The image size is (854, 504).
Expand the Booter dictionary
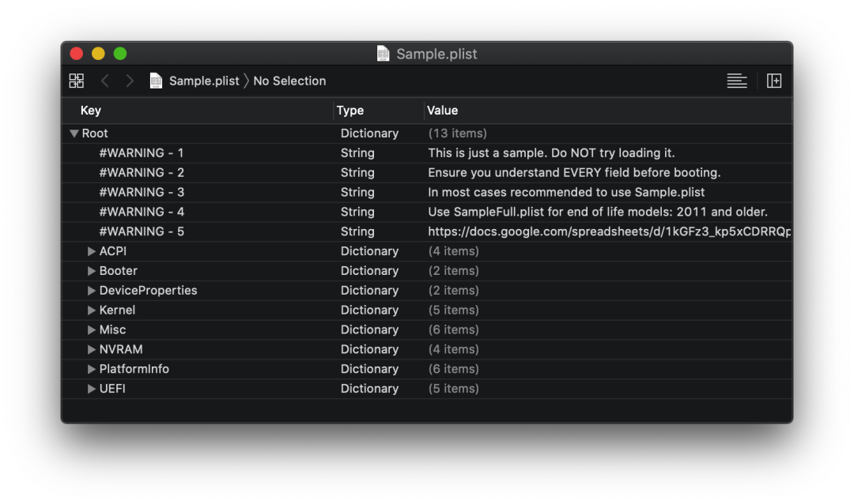tap(92, 271)
